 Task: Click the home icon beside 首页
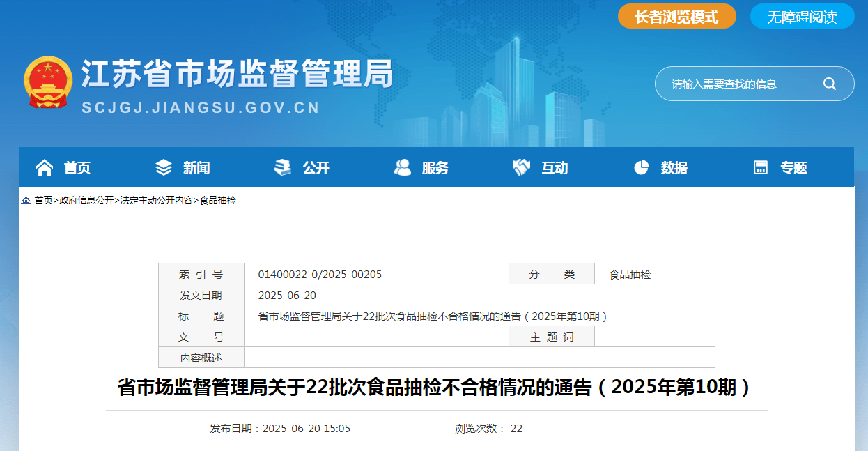pos(45,167)
